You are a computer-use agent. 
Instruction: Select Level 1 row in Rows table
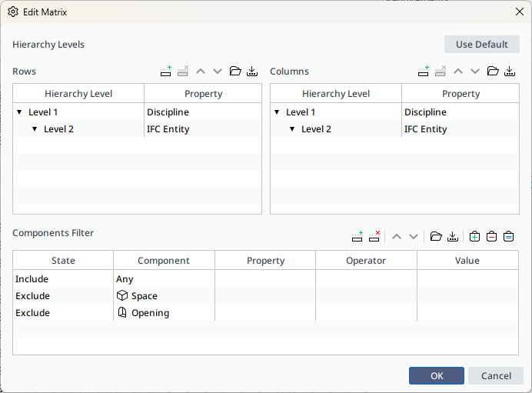coord(137,112)
